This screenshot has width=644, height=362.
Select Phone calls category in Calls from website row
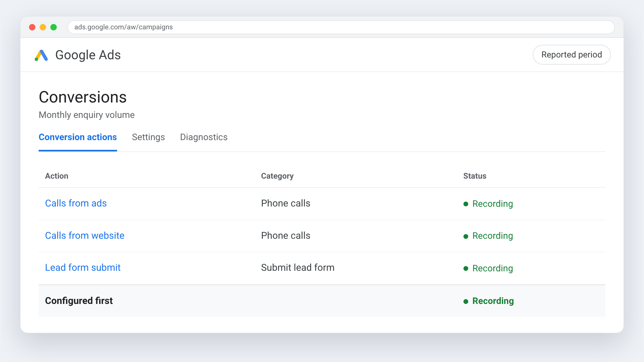pyautogui.click(x=286, y=236)
